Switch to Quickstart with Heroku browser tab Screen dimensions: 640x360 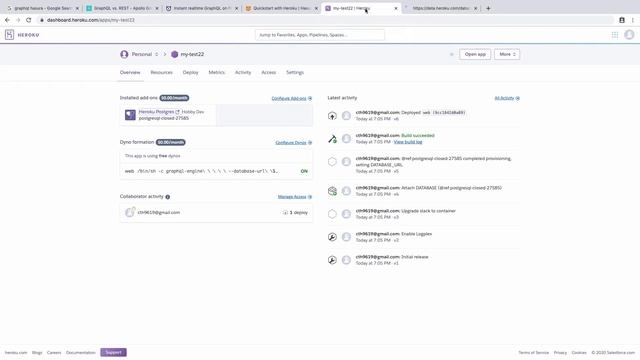point(282,8)
